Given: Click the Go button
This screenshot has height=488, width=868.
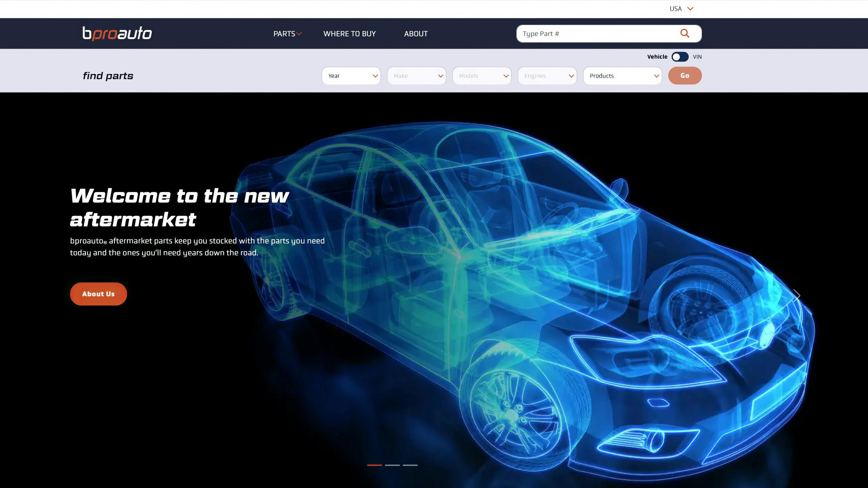Looking at the screenshot, I should 685,76.
